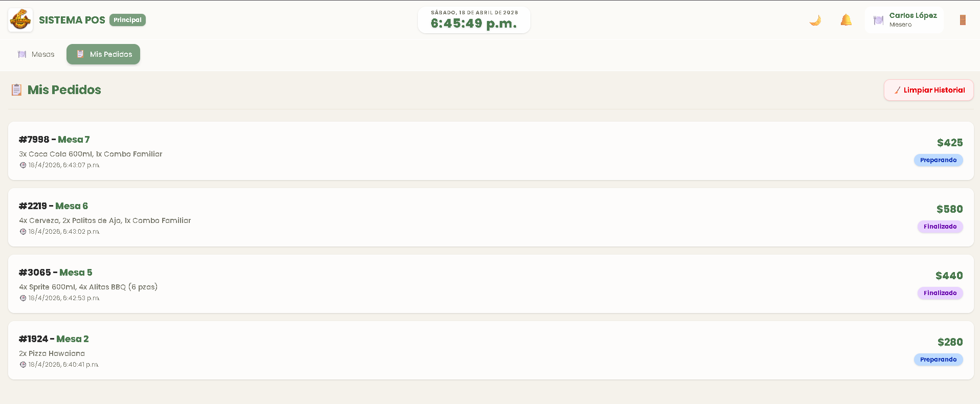Click the $440 total on order #3065
The width and height of the screenshot is (980, 404).
click(x=949, y=276)
